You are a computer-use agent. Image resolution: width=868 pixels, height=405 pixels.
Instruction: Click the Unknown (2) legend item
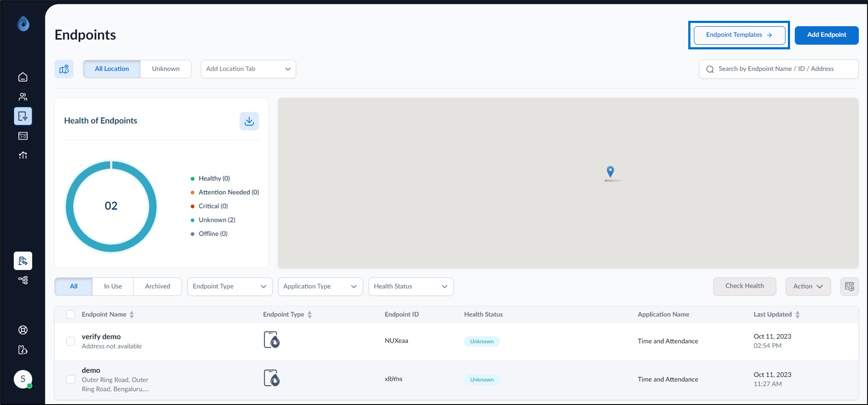click(x=213, y=220)
